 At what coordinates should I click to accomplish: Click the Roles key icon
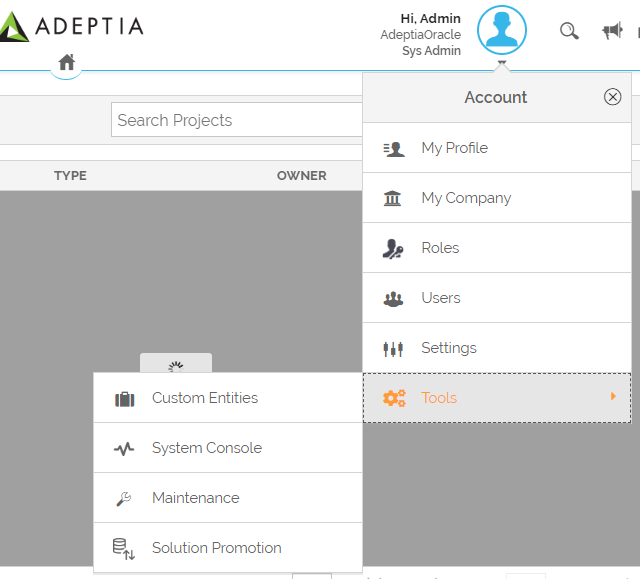tap(393, 248)
